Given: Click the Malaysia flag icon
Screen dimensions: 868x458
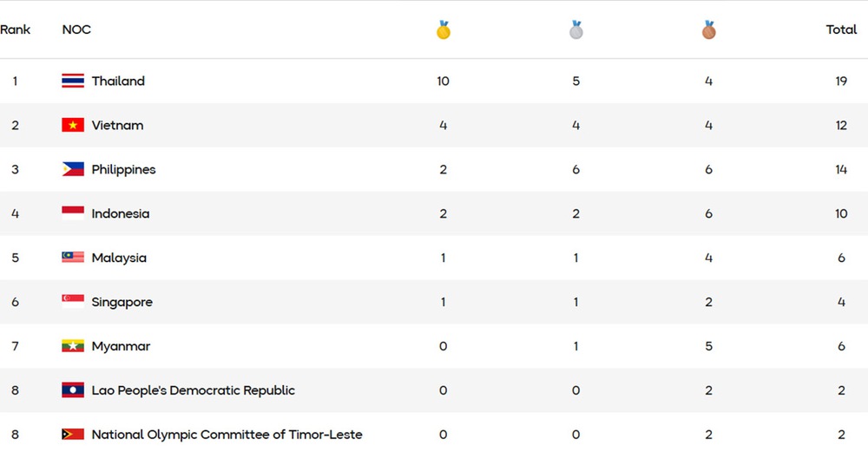Looking at the screenshot, I should point(73,258).
